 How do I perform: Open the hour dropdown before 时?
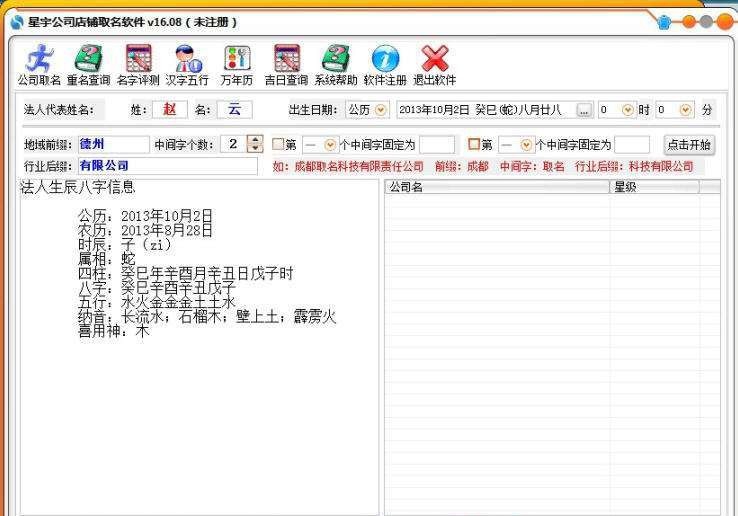[x=627, y=110]
